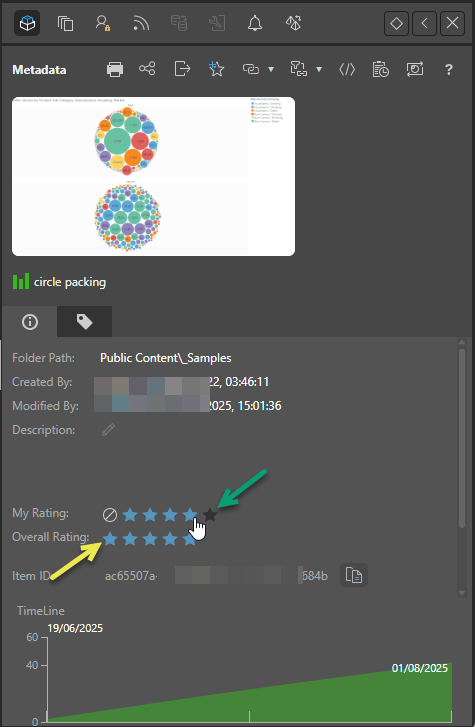Click the share icon next to print
475x727 pixels.
click(x=147, y=69)
